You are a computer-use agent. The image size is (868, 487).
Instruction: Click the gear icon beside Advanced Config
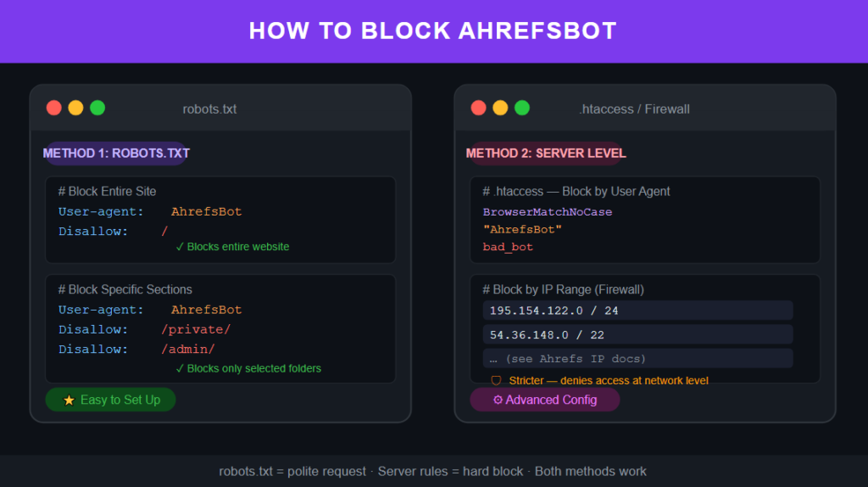498,400
